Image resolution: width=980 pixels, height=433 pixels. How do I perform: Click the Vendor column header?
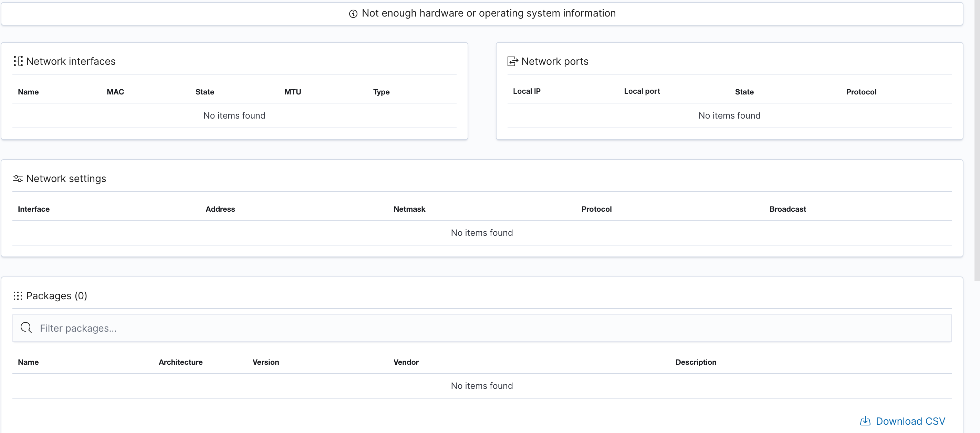pyautogui.click(x=406, y=362)
